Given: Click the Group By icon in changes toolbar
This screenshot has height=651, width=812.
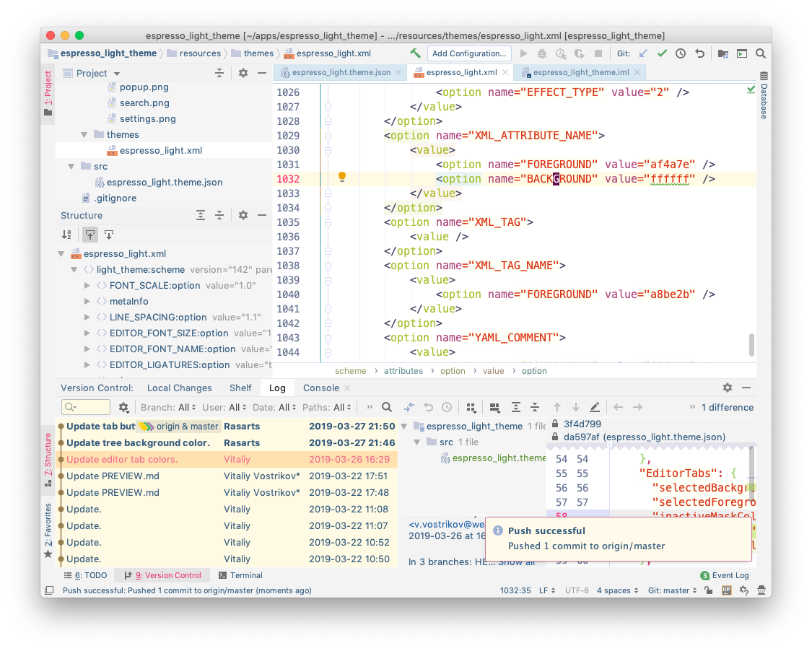Looking at the screenshot, I should [471, 408].
